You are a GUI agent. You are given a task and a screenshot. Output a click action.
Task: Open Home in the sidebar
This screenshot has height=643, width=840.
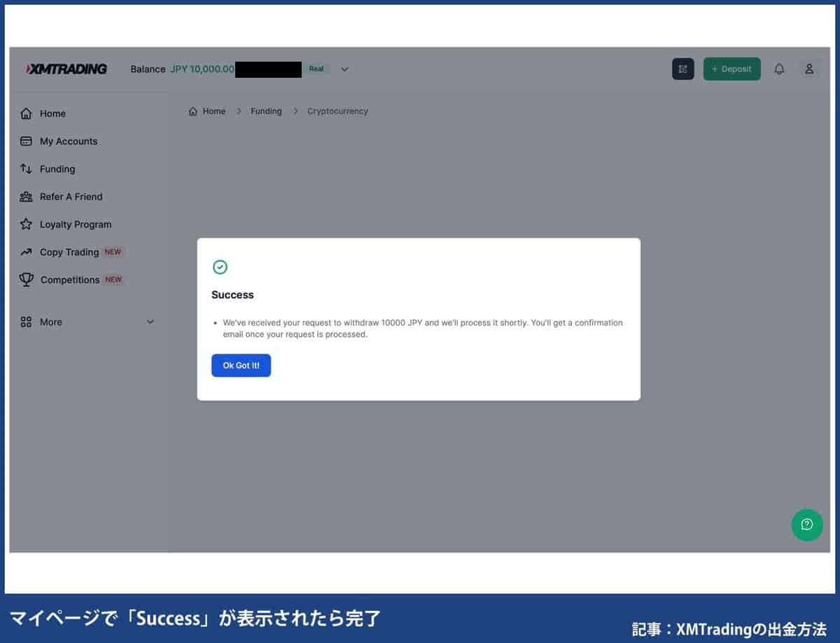point(52,113)
